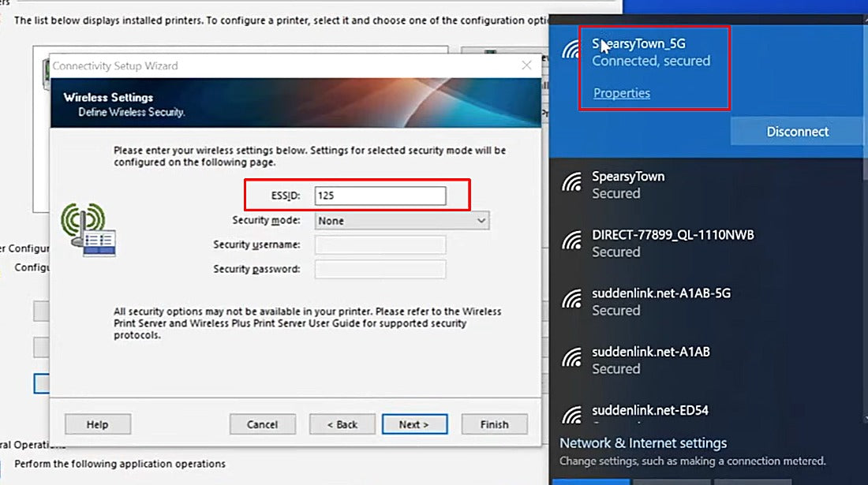This screenshot has width=868, height=485.
Task: Click Wi-Fi icon beside suddenlink.net-A1AB
Action: 571,358
